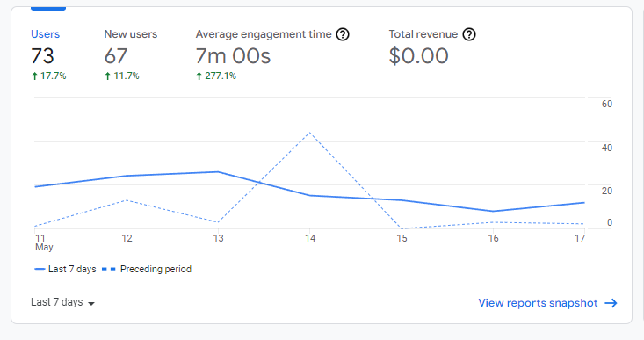644x340 pixels.
Task: Click the 277.1% engagement change indicator
Action: pyautogui.click(x=216, y=76)
